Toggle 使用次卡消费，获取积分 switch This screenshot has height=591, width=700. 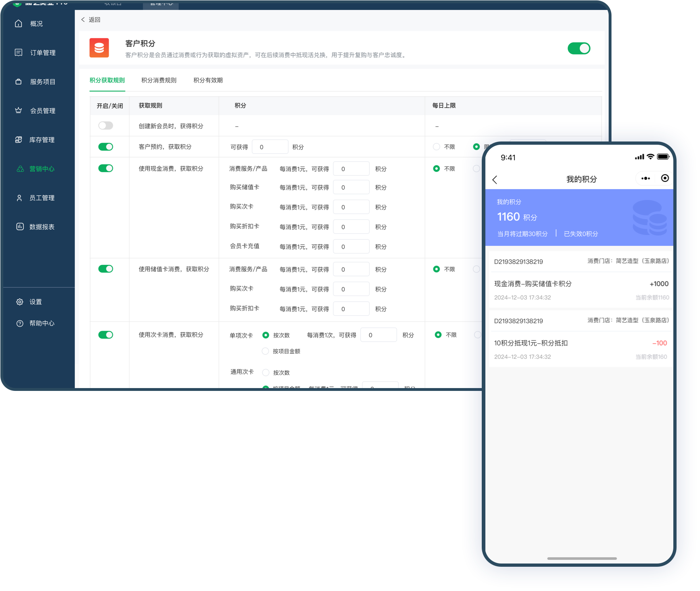pos(105,335)
